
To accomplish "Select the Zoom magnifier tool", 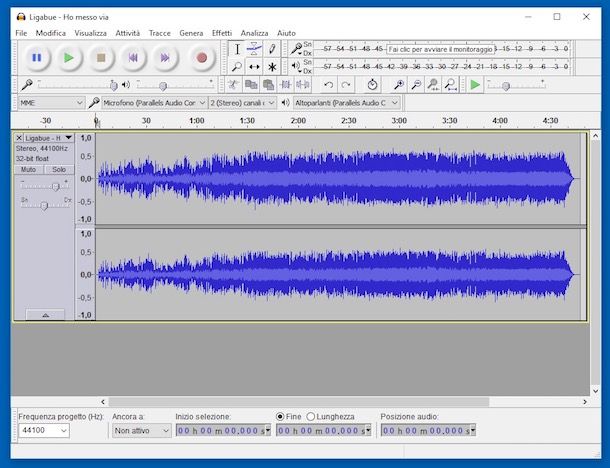I will (237, 67).
